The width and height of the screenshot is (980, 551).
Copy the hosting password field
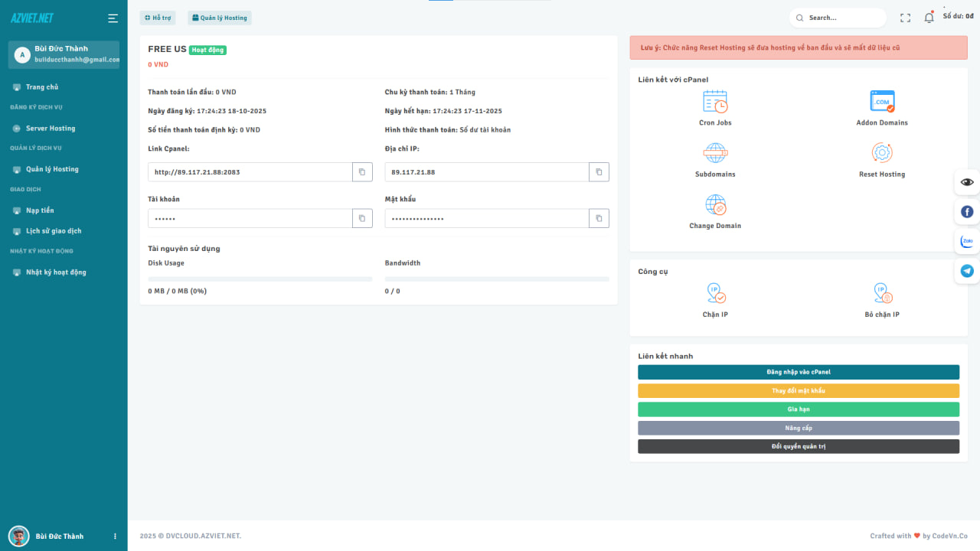coord(599,219)
